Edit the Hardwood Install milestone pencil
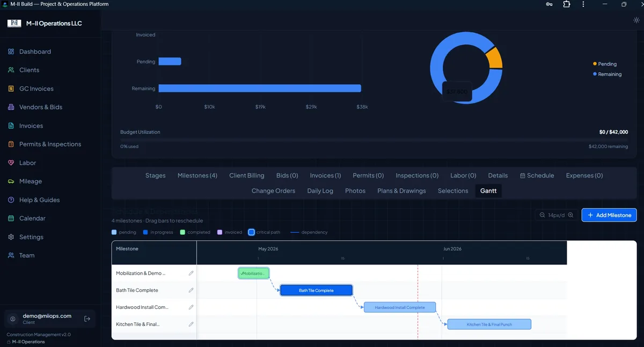This screenshot has width=644, height=347. pyautogui.click(x=191, y=307)
